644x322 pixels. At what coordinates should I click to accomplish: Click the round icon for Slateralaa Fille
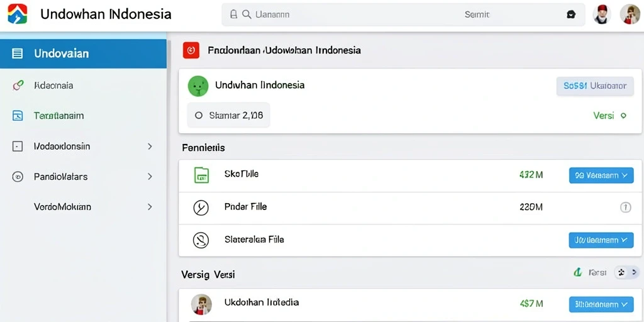coord(201,240)
